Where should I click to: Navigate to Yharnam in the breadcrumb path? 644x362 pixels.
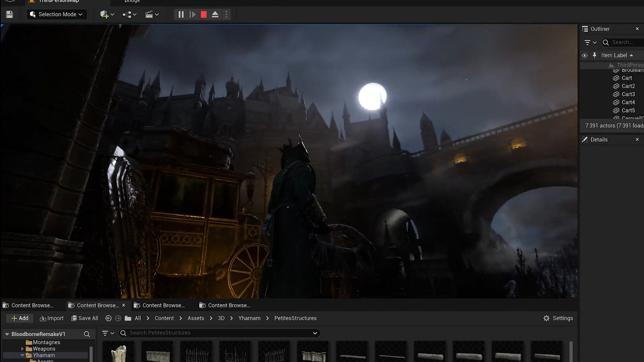click(x=249, y=318)
